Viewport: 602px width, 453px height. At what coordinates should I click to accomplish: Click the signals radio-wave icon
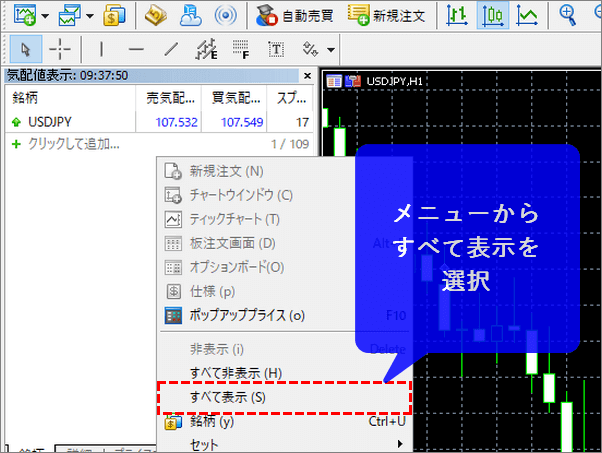[x=225, y=15]
